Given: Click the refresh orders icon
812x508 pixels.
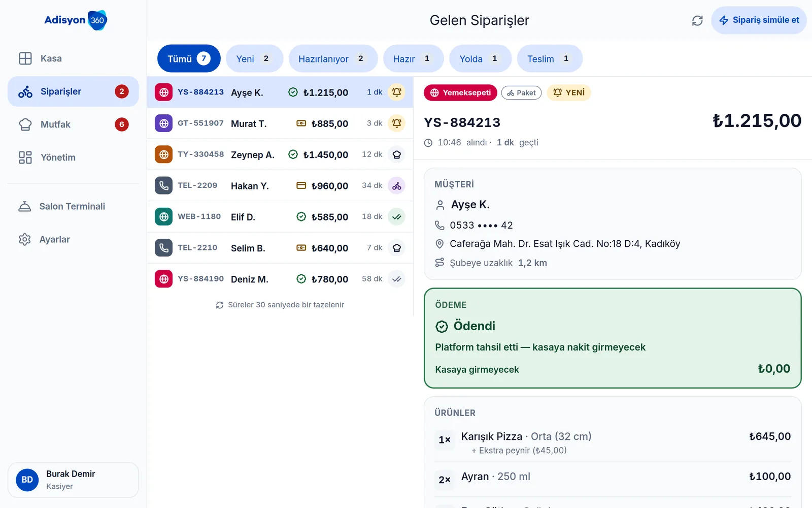Looking at the screenshot, I should coord(697,20).
